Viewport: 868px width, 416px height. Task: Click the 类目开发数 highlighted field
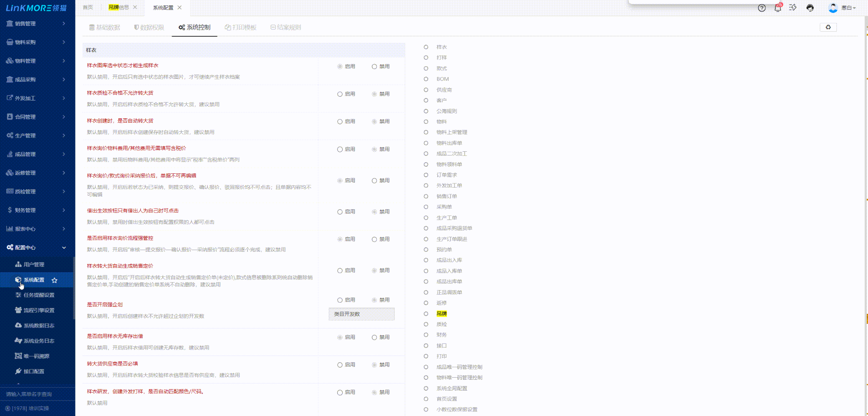coord(361,314)
